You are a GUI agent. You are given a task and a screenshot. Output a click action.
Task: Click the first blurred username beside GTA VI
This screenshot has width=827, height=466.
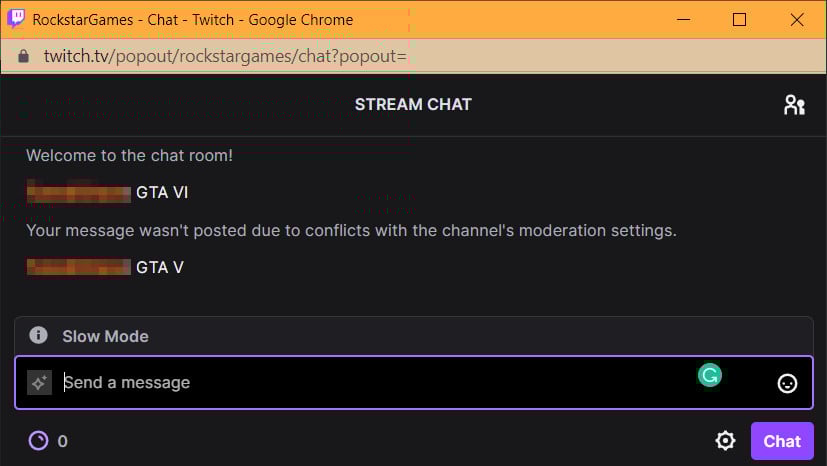[79, 192]
